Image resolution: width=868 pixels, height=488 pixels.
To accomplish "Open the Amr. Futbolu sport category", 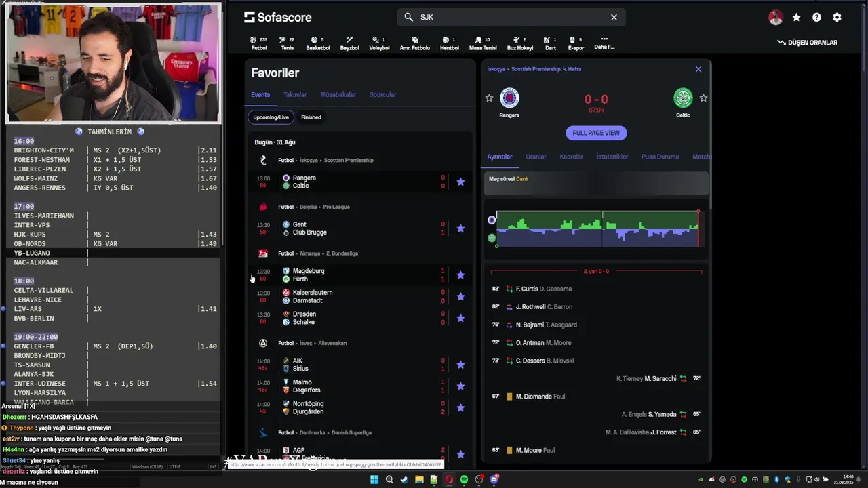I will tap(414, 43).
